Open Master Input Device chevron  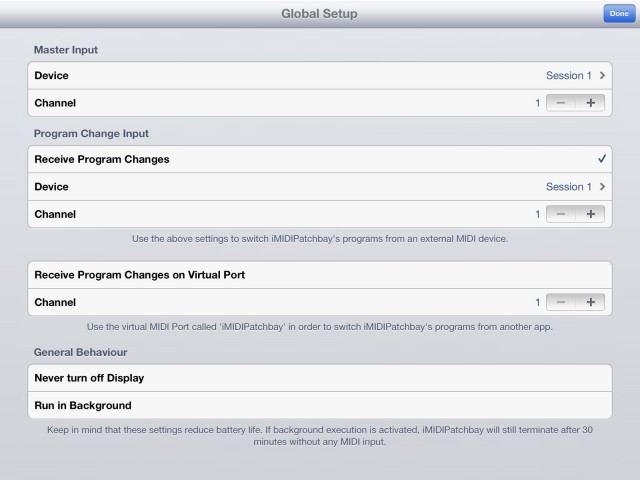[603, 75]
